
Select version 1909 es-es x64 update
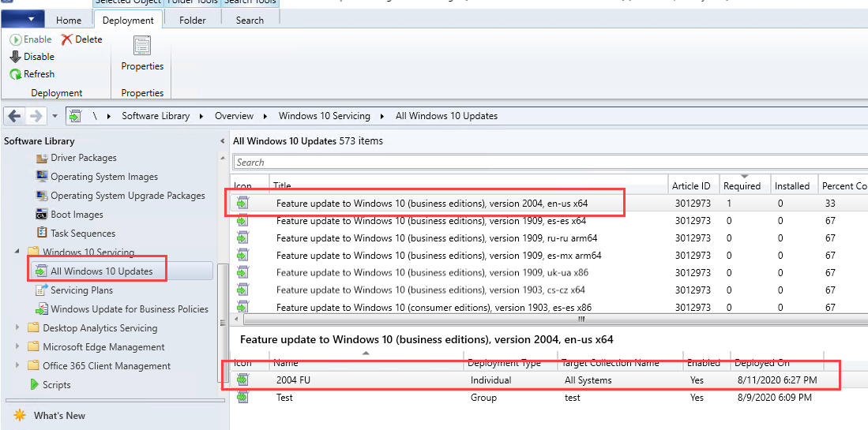pyautogui.click(x=549, y=221)
